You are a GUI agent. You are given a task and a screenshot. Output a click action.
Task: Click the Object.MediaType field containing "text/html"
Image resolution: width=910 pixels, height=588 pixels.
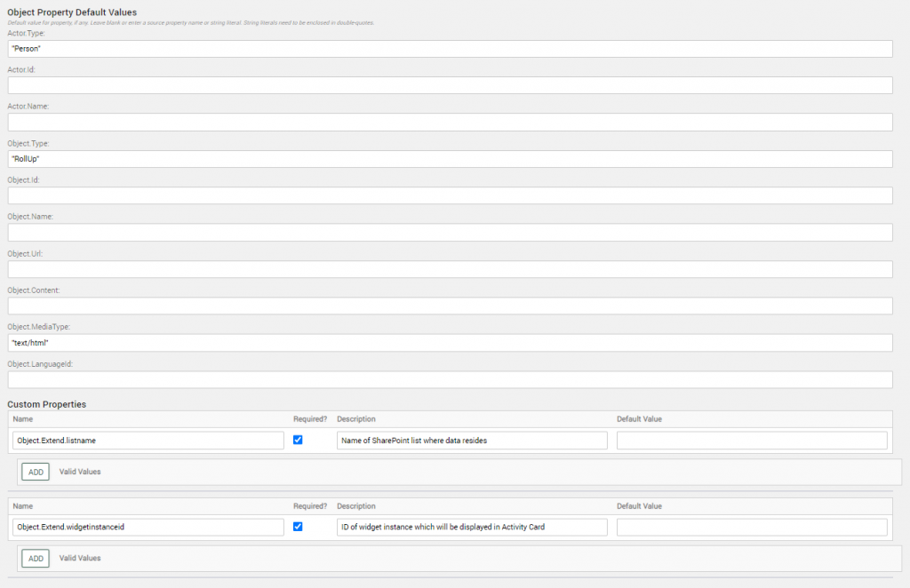(x=450, y=343)
